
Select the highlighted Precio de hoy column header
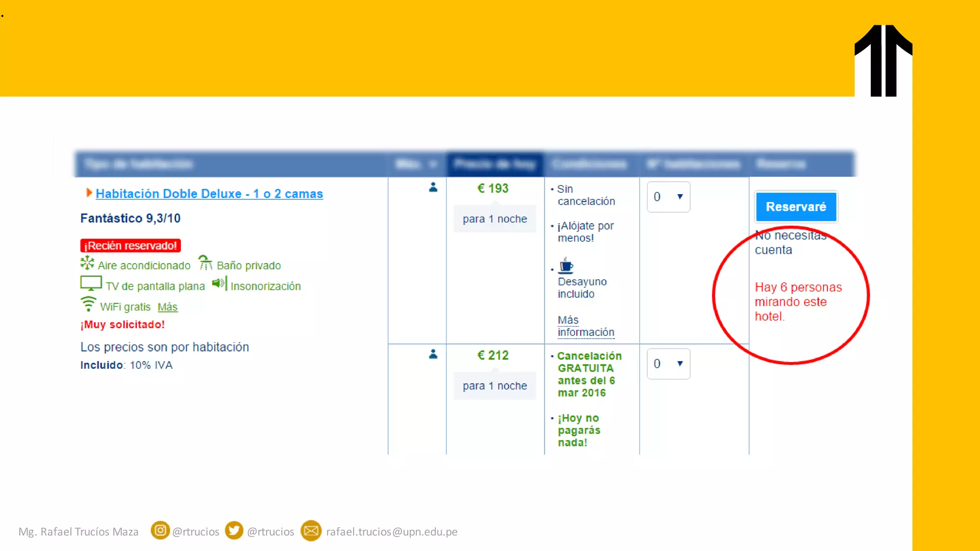(x=495, y=165)
